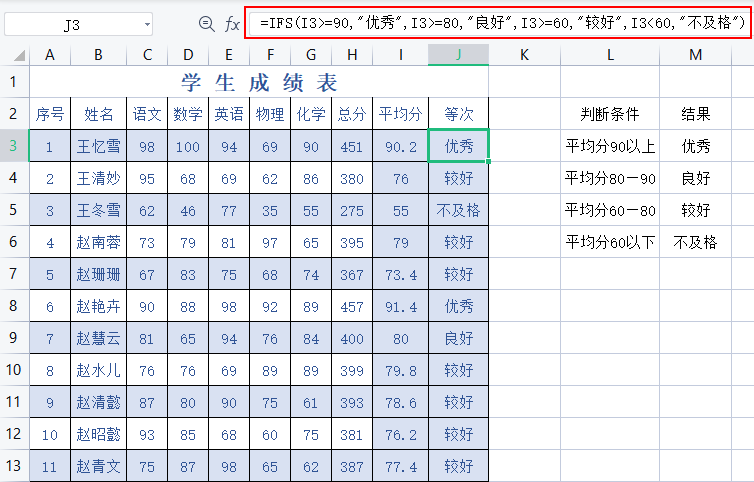This screenshot has width=754, height=482.
Task: Click the 良好 grade in row 9
Action: 459,338
